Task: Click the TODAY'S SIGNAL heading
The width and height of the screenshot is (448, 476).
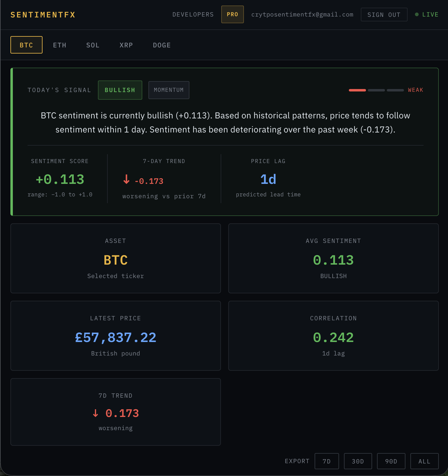Action: pos(59,90)
